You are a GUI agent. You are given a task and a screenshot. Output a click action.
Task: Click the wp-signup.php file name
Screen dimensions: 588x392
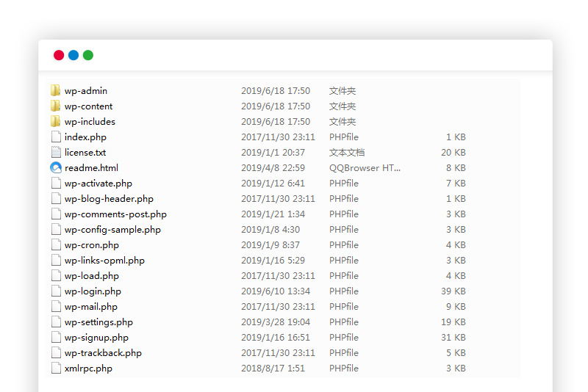tap(96, 338)
